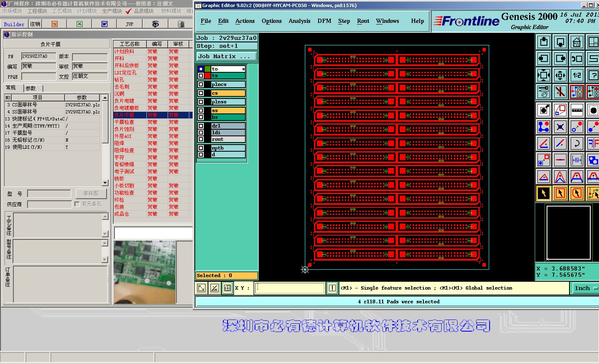599x364 pixels.
Task: Toggle display checkbox for layer ss
Action: (201, 111)
